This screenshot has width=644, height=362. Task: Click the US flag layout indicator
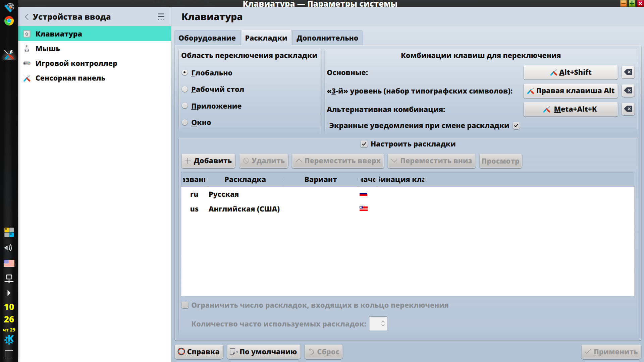pyautogui.click(x=9, y=263)
